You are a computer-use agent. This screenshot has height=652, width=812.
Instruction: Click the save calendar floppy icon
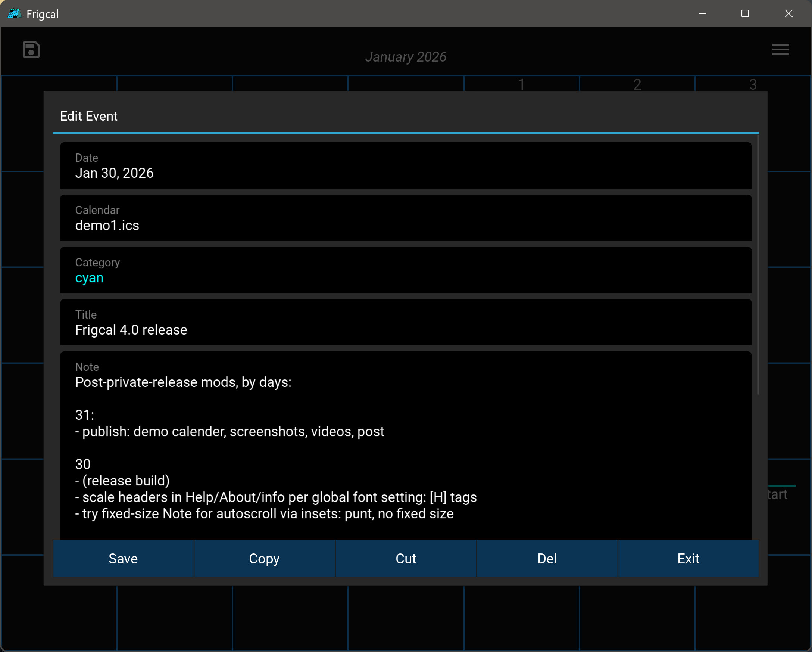pyautogui.click(x=31, y=49)
